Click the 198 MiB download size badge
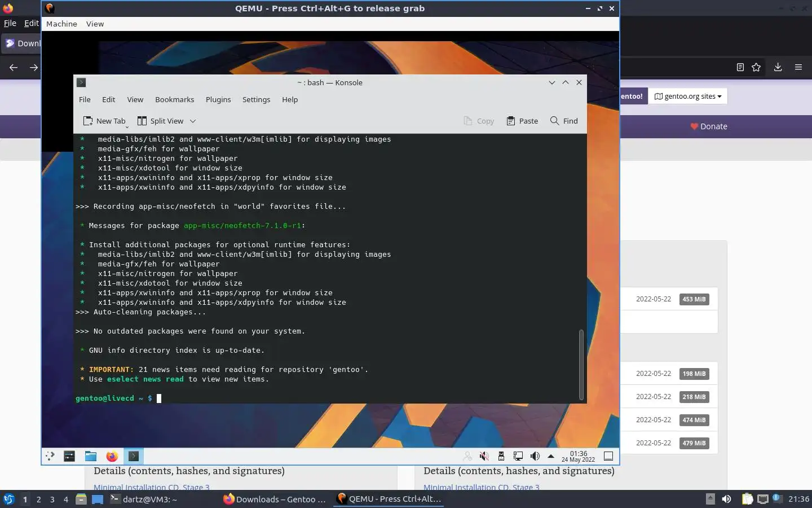The width and height of the screenshot is (812, 508). (x=694, y=374)
